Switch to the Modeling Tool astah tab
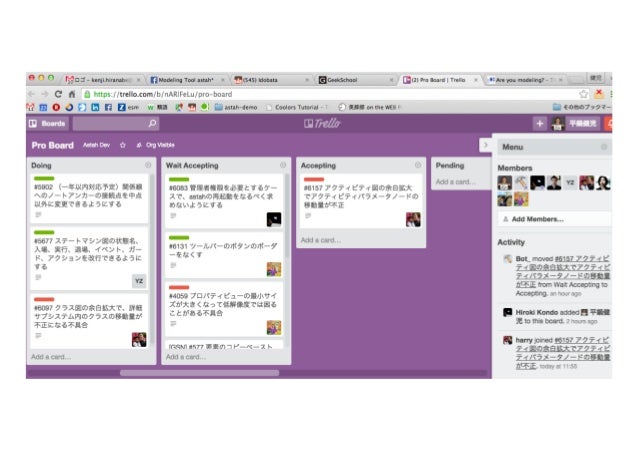Viewport: 638px width, 451px height. tap(187, 80)
